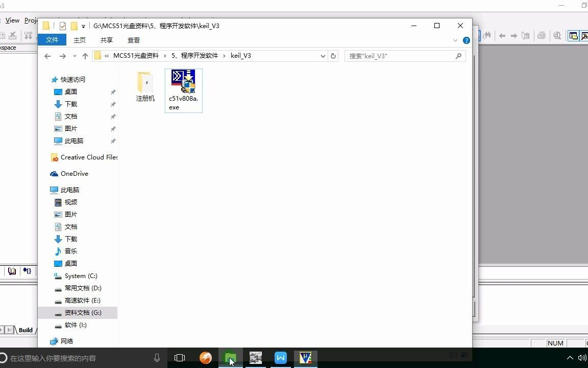Open WPS Office from the taskbar

click(x=280, y=358)
